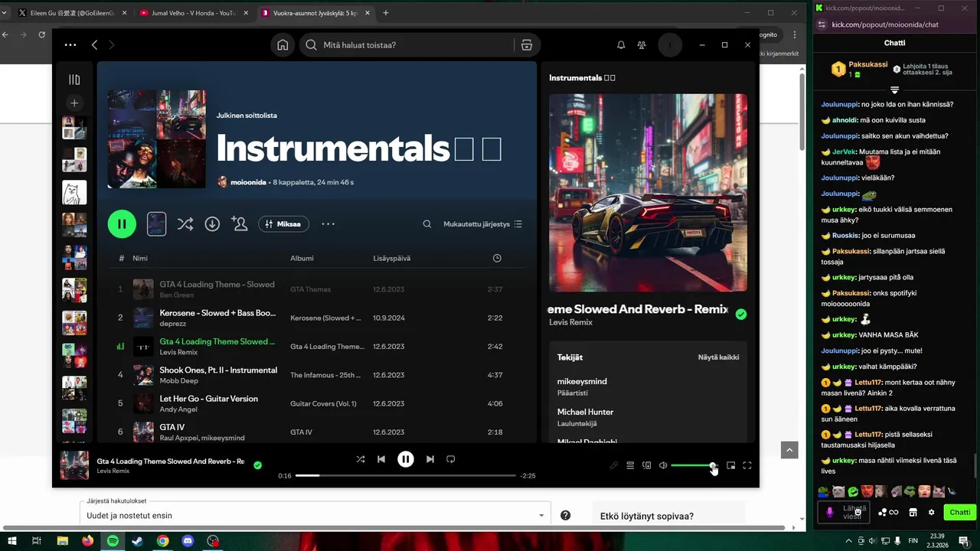Expand Kick chat leaderboard arrow
980x551 pixels.
click(894, 90)
